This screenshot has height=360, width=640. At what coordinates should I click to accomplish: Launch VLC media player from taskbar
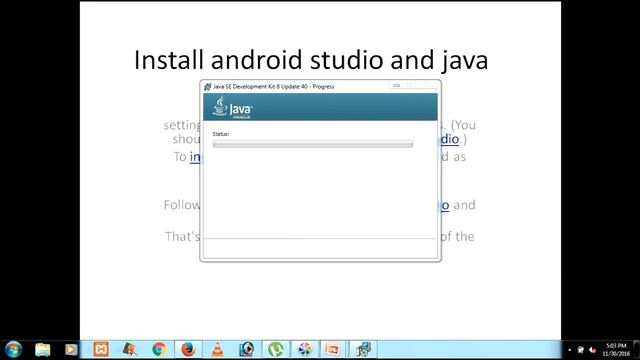click(217, 349)
